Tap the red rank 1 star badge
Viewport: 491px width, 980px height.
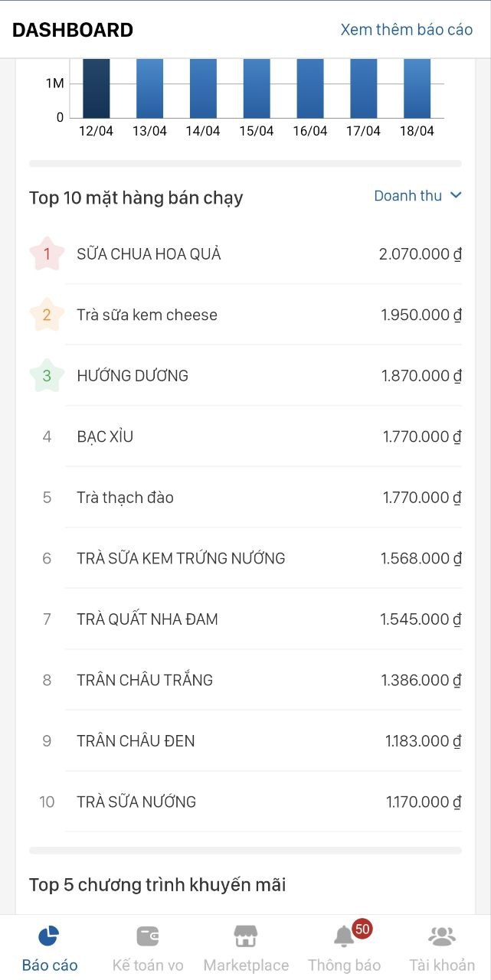coord(47,254)
